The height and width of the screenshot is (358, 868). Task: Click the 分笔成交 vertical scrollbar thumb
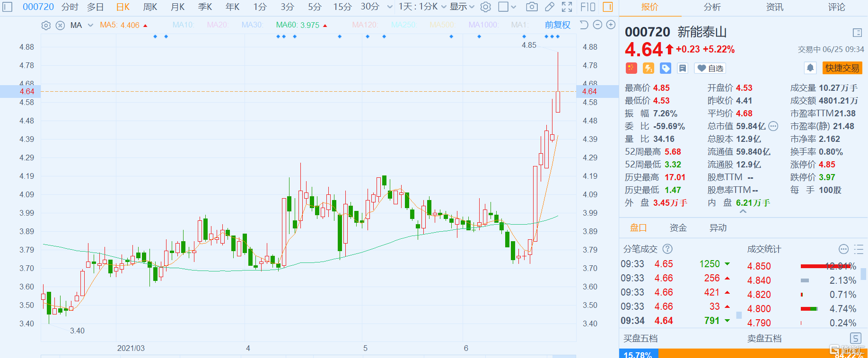[739, 315]
